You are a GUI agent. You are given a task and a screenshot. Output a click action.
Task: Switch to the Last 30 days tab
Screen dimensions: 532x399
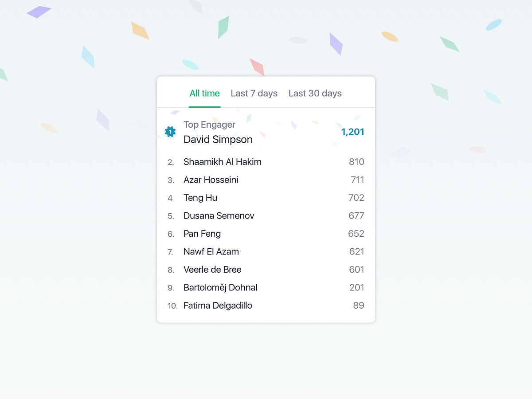pyautogui.click(x=315, y=93)
